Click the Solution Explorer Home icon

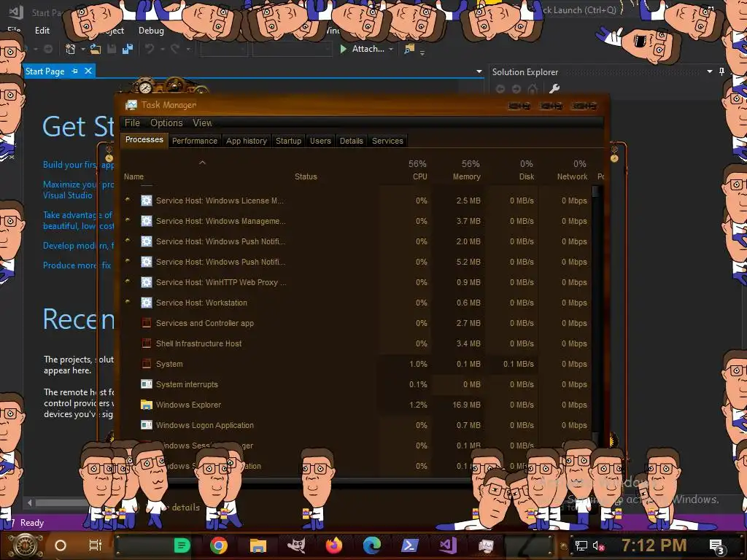pyautogui.click(x=533, y=88)
